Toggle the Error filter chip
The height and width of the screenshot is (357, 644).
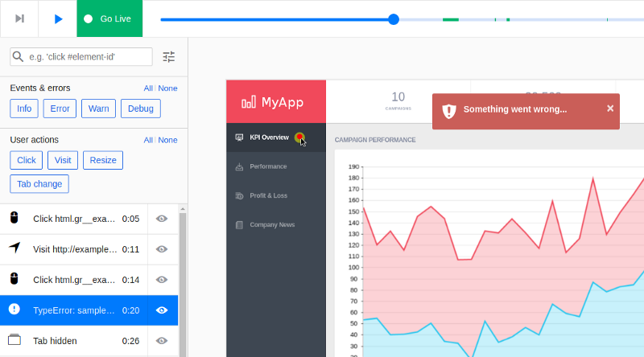click(x=60, y=109)
